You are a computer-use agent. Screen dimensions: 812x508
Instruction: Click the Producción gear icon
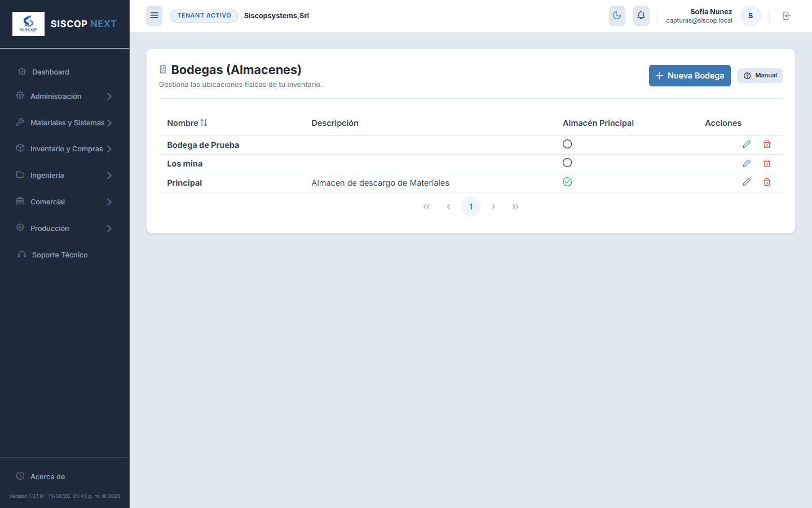[20, 227]
